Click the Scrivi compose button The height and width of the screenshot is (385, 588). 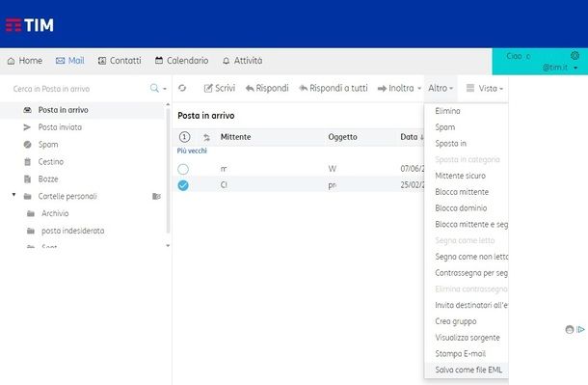click(220, 88)
